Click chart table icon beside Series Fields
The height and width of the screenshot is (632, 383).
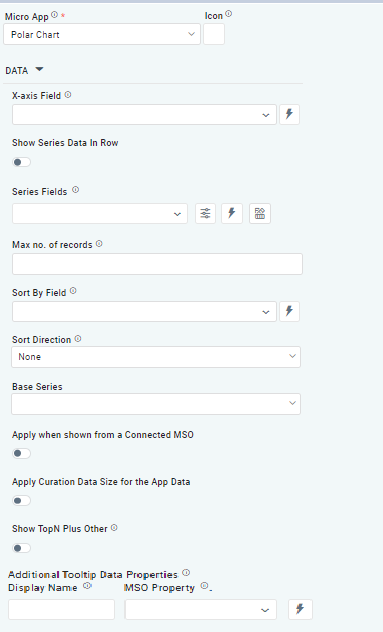click(260, 213)
